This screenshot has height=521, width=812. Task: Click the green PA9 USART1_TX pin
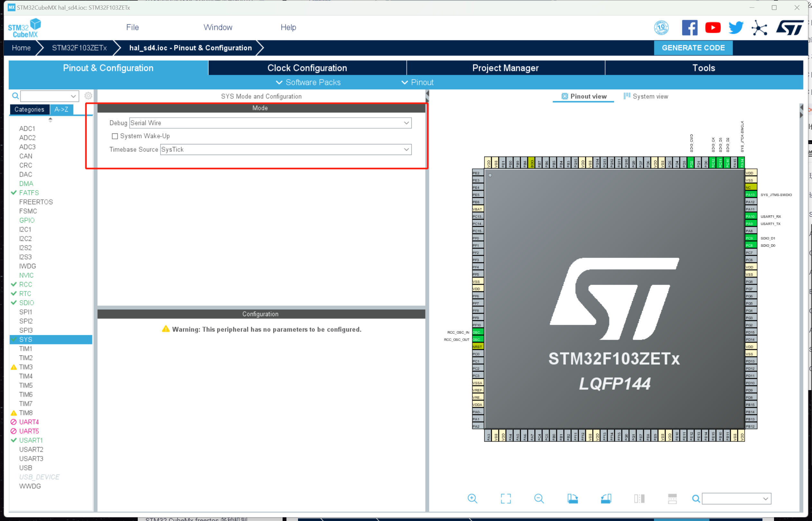click(x=751, y=224)
